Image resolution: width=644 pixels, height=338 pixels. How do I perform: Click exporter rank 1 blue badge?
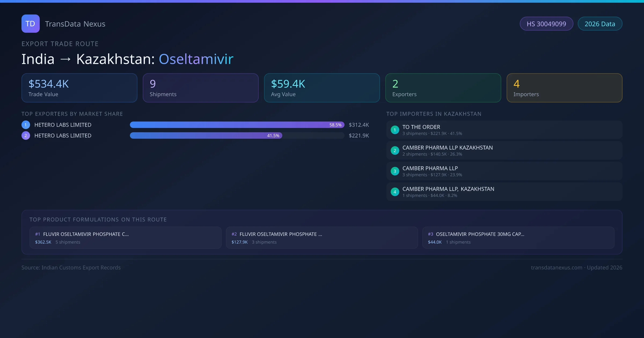(26, 125)
